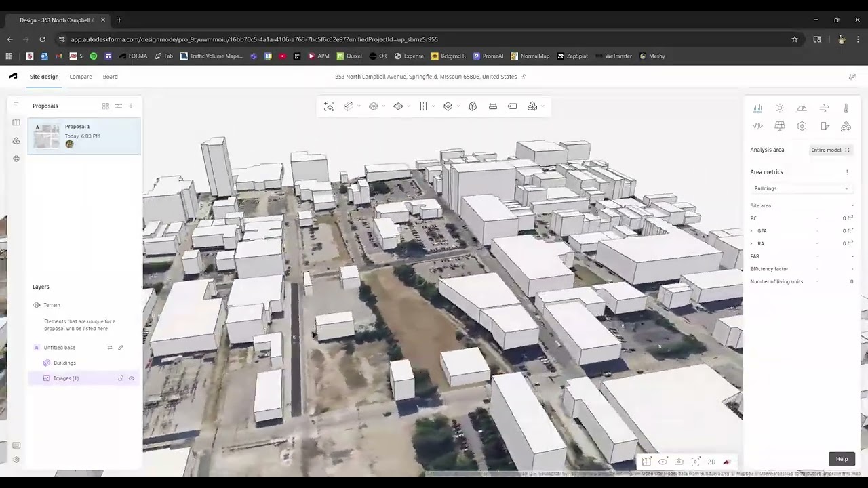This screenshot has width=868, height=488.
Task: Open the Solar panel energy analysis icon
Action: pyautogui.click(x=780, y=126)
